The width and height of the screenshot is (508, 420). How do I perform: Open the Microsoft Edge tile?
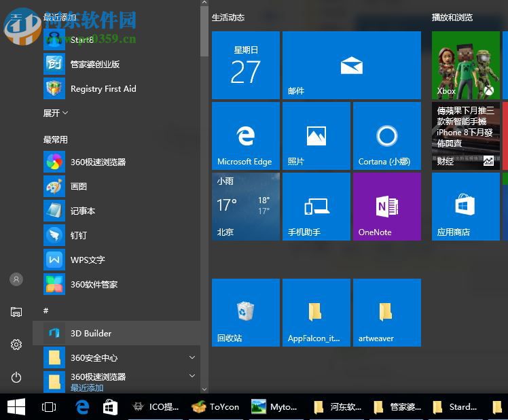[x=246, y=136]
